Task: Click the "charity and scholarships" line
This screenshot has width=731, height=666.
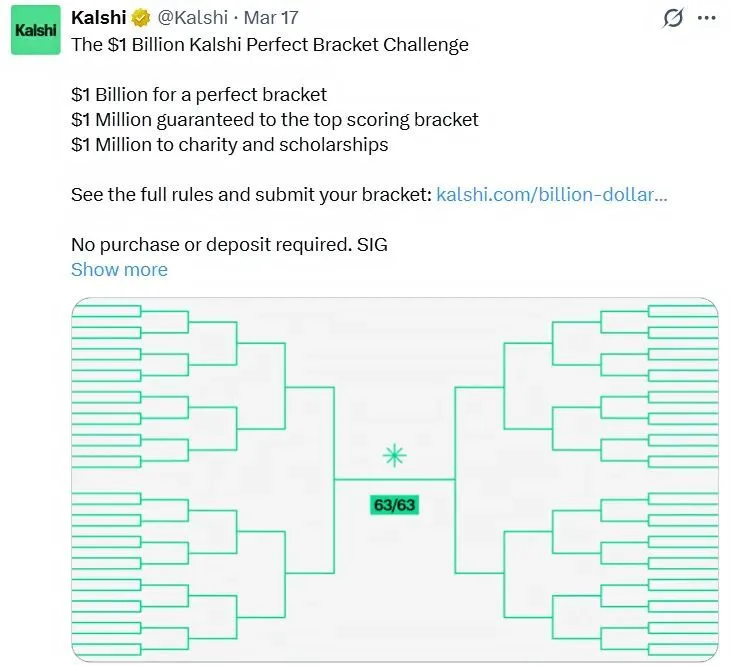Action: [229, 145]
